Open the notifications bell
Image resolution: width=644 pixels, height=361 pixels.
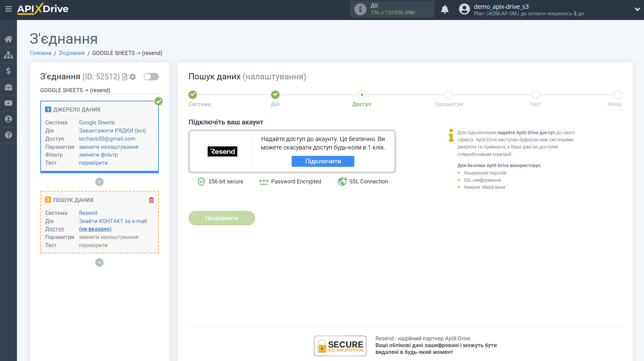coord(444,9)
